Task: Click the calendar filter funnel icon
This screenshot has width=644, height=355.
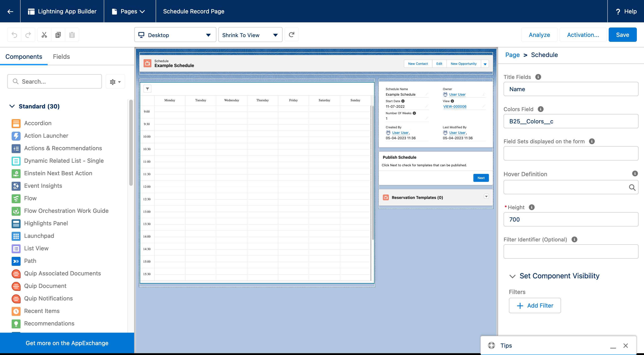Action: (148, 89)
